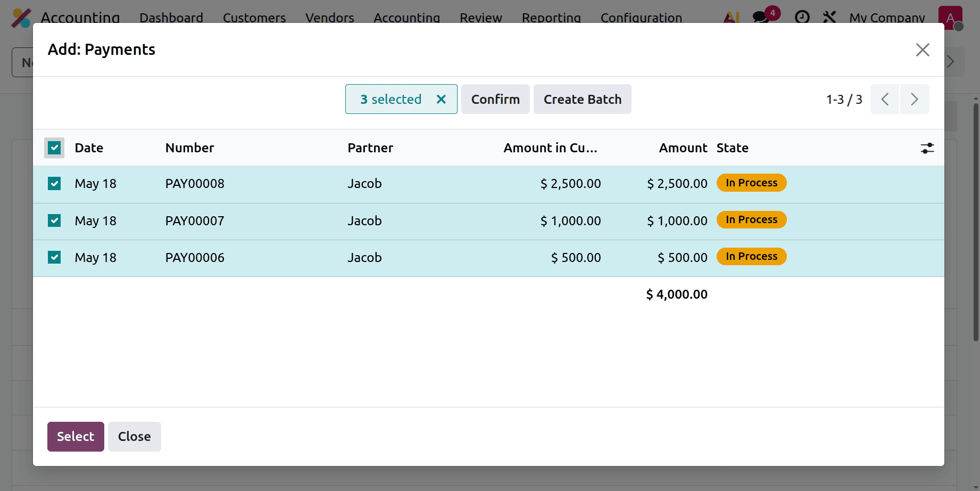Open the Customers menu

click(254, 18)
